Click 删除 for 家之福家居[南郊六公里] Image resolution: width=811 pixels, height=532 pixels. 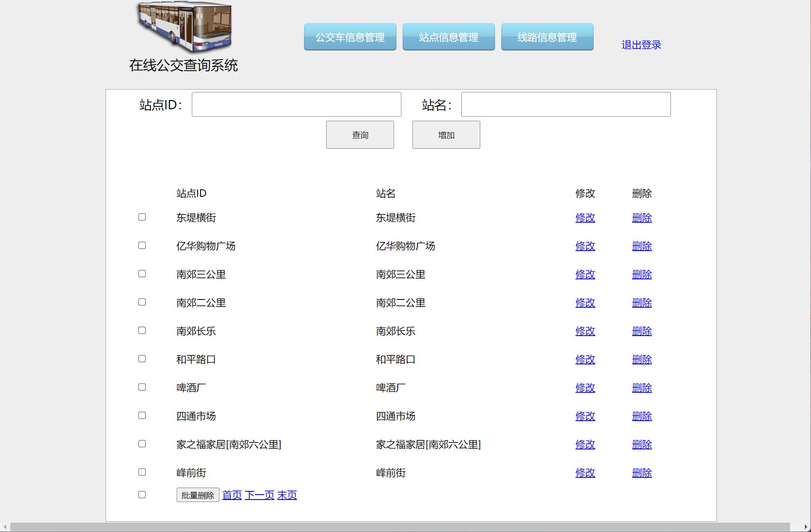click(x=642, y=444)
